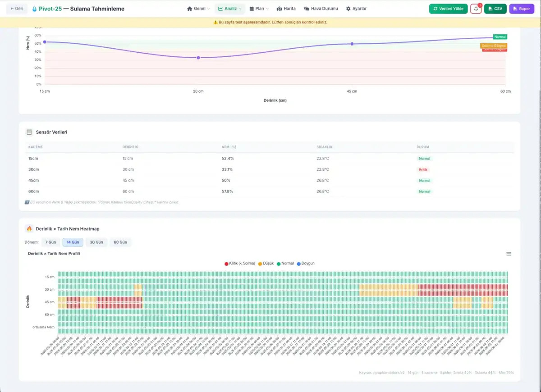
Task: Click the table icon beside Sensör Verileri
Action: pos(29,132)
